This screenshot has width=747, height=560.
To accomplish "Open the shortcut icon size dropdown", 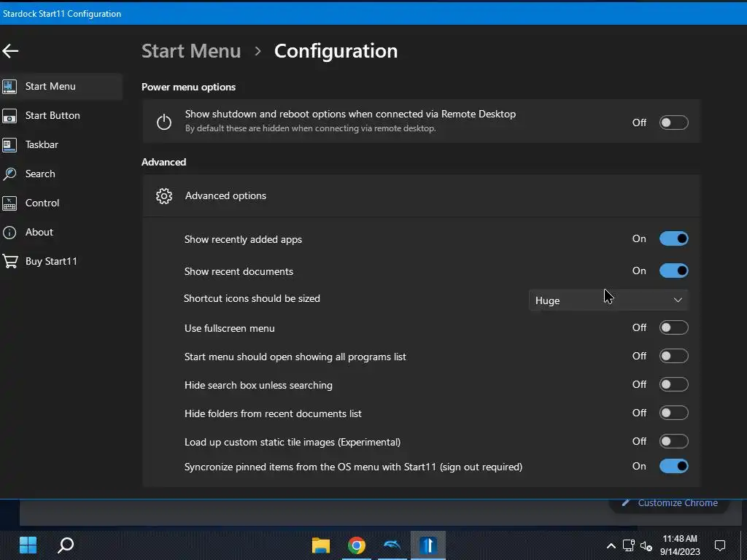I will coord(608,300).
